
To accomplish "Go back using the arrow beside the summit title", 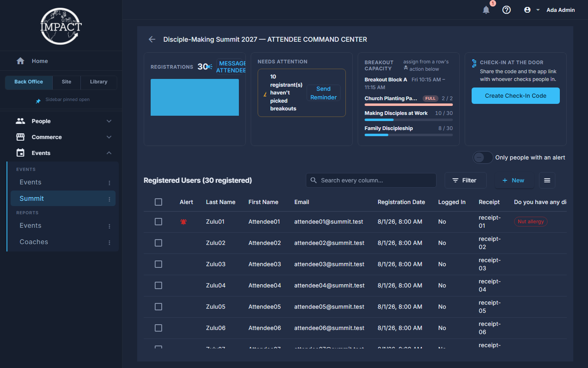I will click(x=152, y=39).
